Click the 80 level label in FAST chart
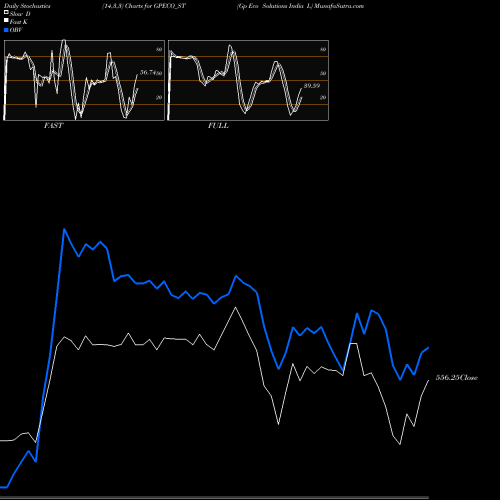The height and width of the screenshot is (500, 500). pos(159,49)
